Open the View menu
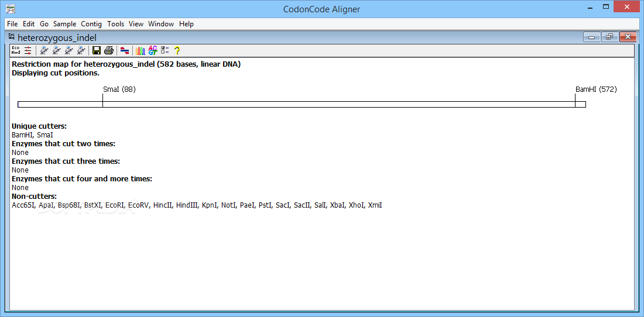Screen dimensions: 644x317 coord(136,24)
